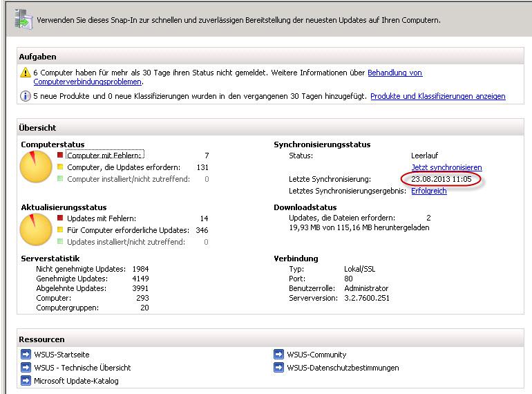Viewport: 532px width, 394px height.
Task: Click the Aktualisierungsstatus pie chart
Action: coord(36,229)
